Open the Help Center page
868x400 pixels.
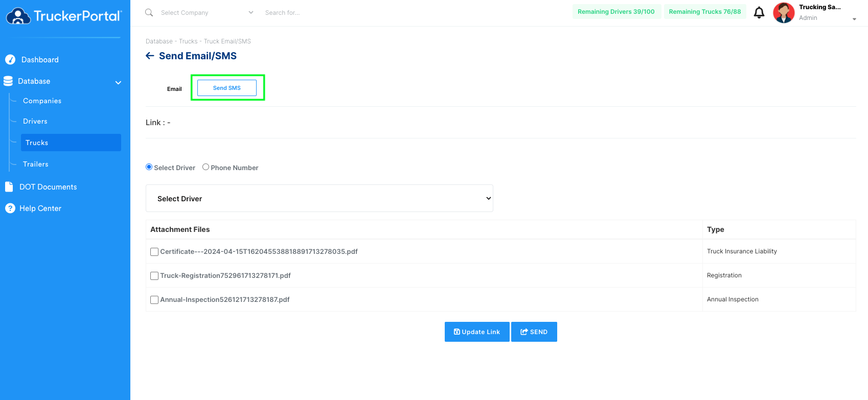click(x=40, y=208)
